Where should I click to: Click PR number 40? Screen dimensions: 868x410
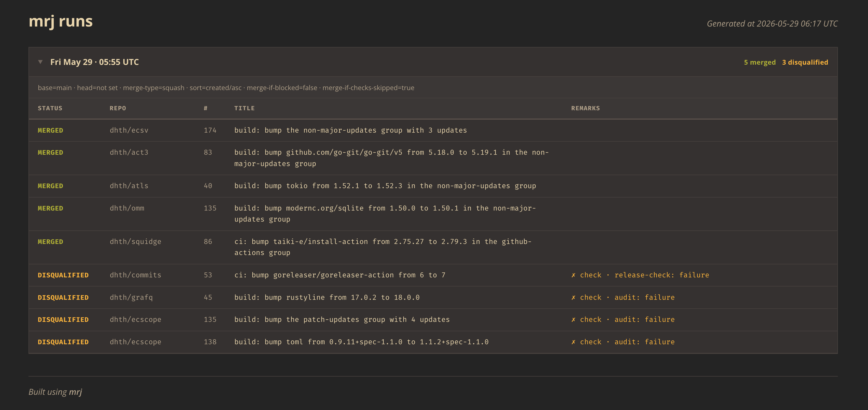pyautogui.click(x=208, y=186)
